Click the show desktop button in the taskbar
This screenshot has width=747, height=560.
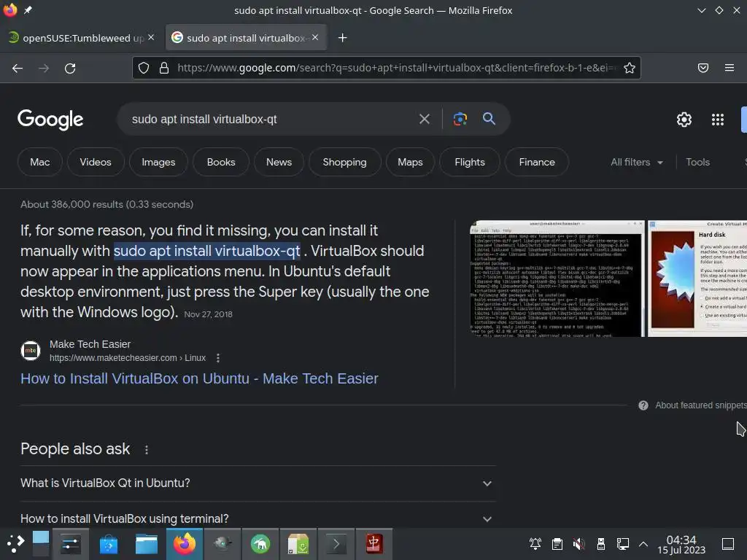coord(728,544)
